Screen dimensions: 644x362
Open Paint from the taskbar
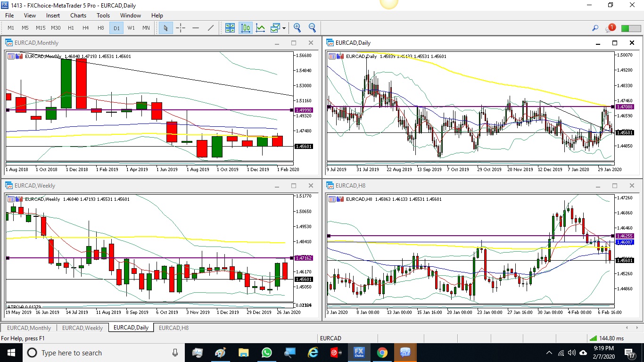221,353
